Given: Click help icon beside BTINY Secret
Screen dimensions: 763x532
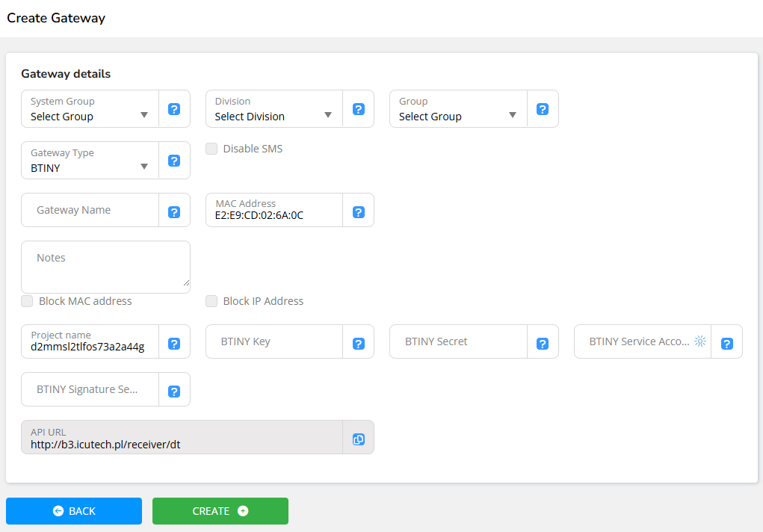Looking at the screenshot, I should pos(543,344).
